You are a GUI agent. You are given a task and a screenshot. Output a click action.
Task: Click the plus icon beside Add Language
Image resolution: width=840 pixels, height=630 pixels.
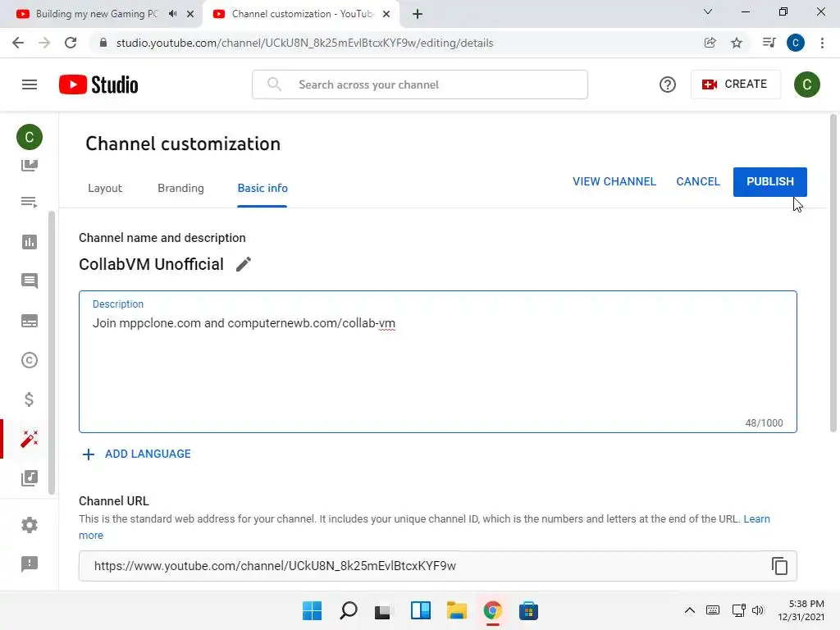click(89, 454)
